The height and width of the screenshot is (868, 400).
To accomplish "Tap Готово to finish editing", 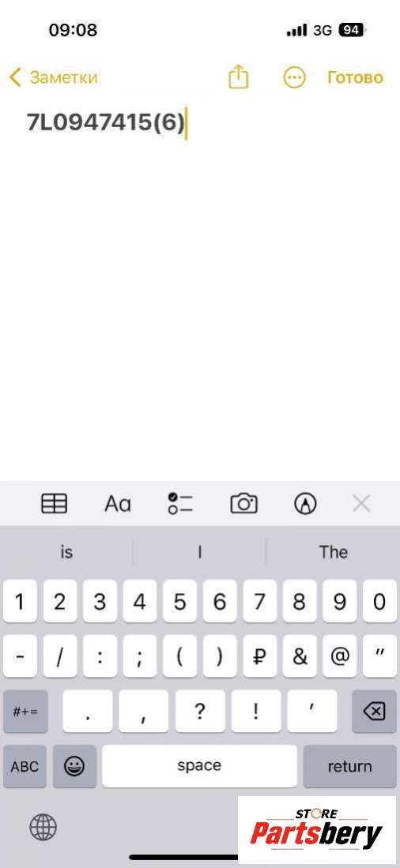I will 355,77.
